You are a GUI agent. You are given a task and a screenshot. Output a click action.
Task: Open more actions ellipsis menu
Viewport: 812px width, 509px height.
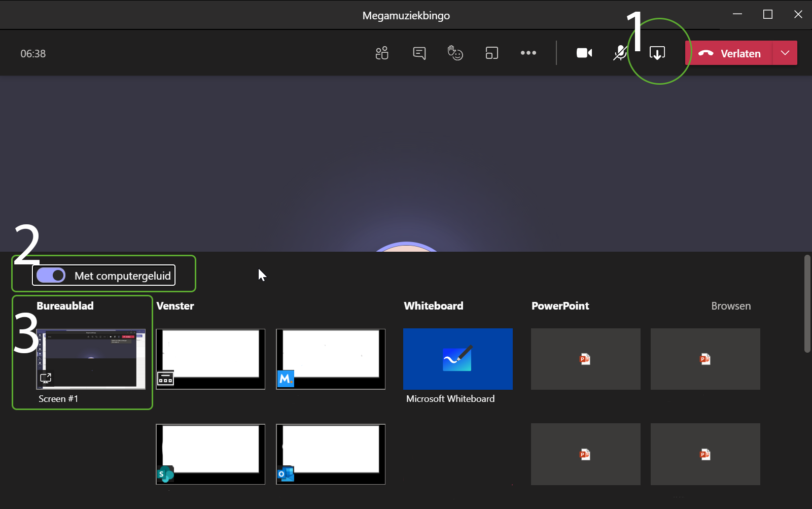[x=528, y=53]
